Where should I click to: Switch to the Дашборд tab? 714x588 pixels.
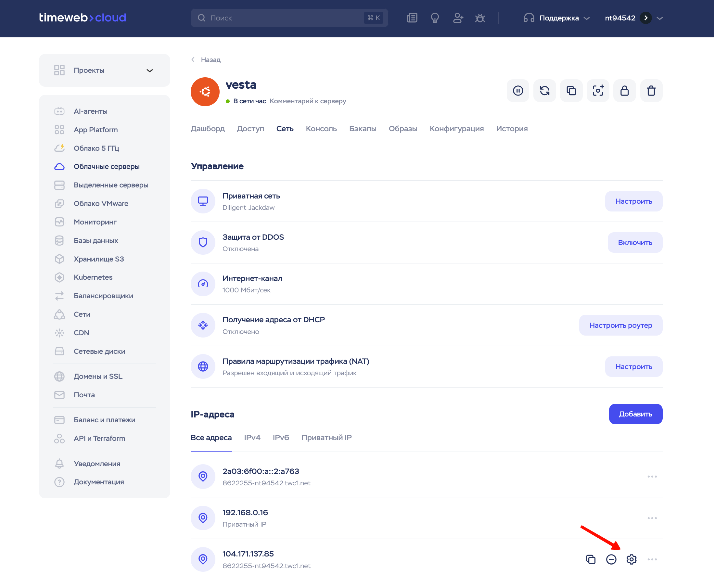(x=208, y=129)
